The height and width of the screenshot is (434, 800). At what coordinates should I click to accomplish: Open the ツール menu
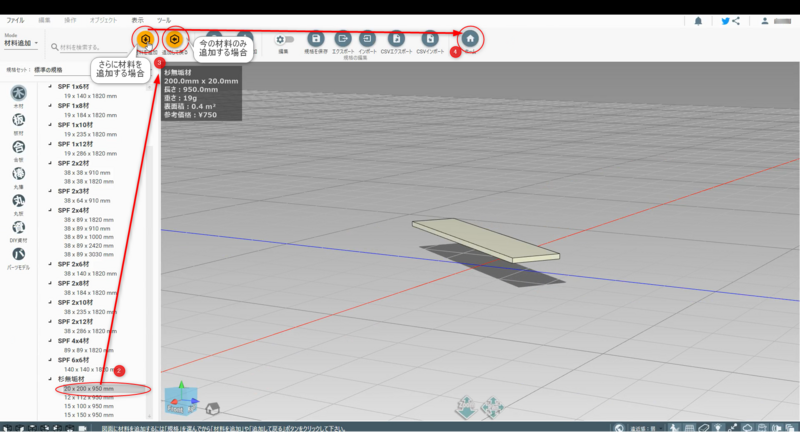pos(164,20)
